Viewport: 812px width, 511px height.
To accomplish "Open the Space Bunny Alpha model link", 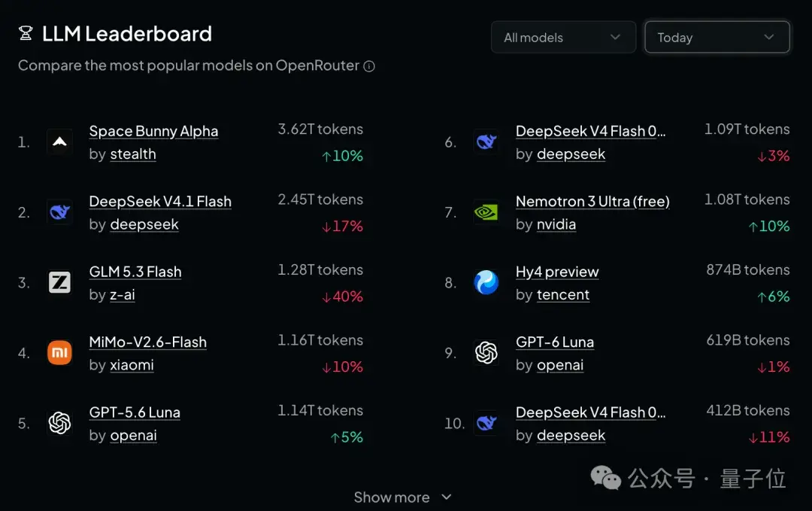I will click(x=153, y=131).
